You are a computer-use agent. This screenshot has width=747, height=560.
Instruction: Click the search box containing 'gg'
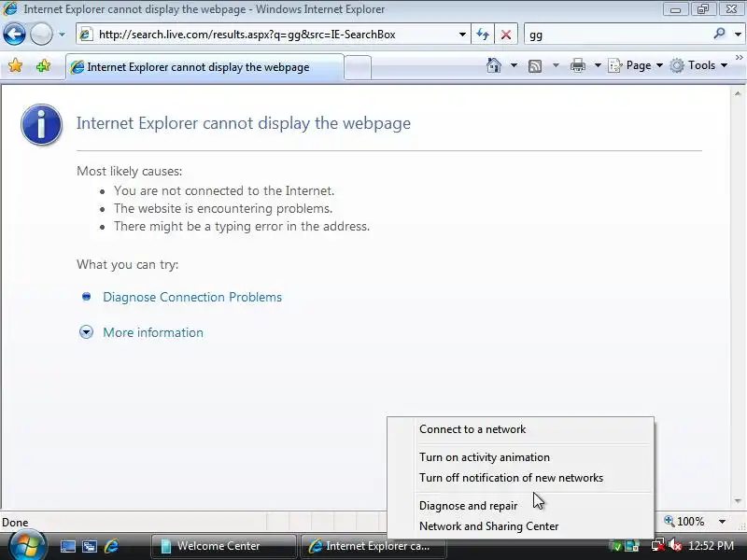point(617,35)
